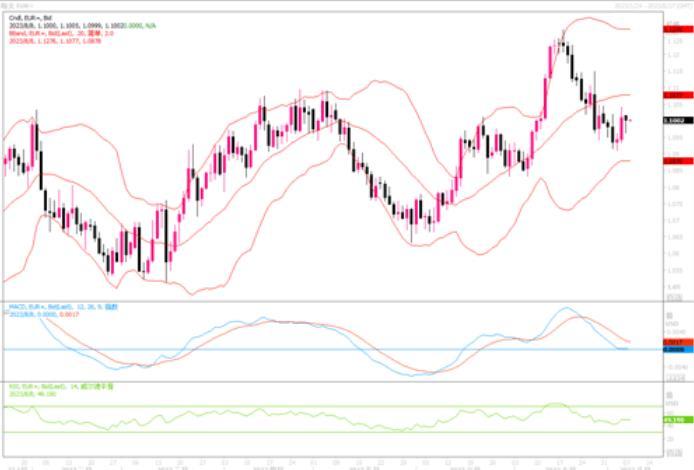The image size is (694, 470).
Task: Click the horizontal blue MACD zero line
Action: pos(300,349)
